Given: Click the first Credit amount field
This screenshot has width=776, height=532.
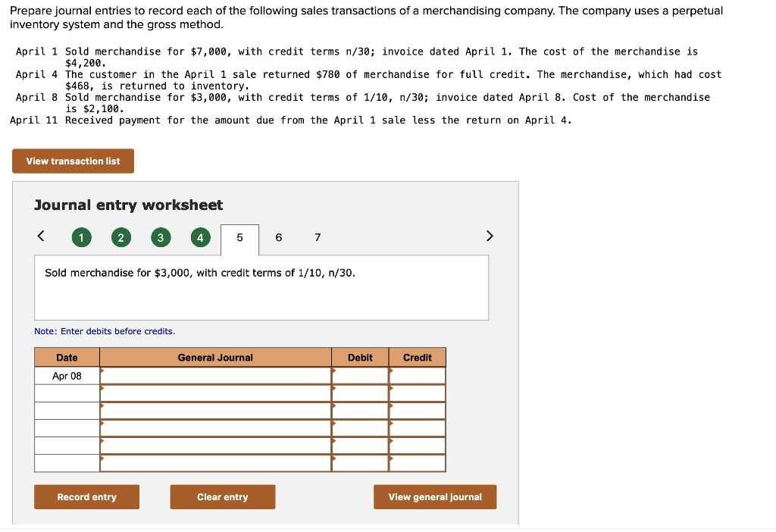Looking at the screenshot, I should pyautogui.click(x=417, y=374).
